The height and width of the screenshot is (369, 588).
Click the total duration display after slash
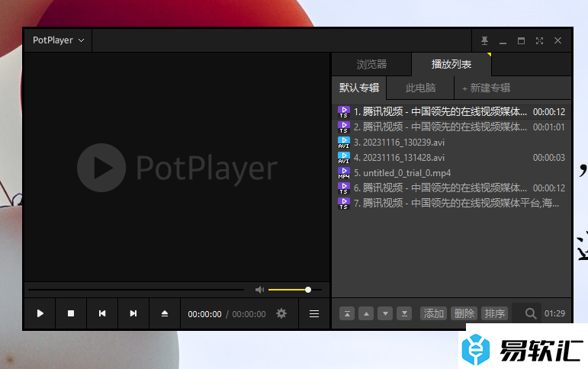click(x=249, y=314)
